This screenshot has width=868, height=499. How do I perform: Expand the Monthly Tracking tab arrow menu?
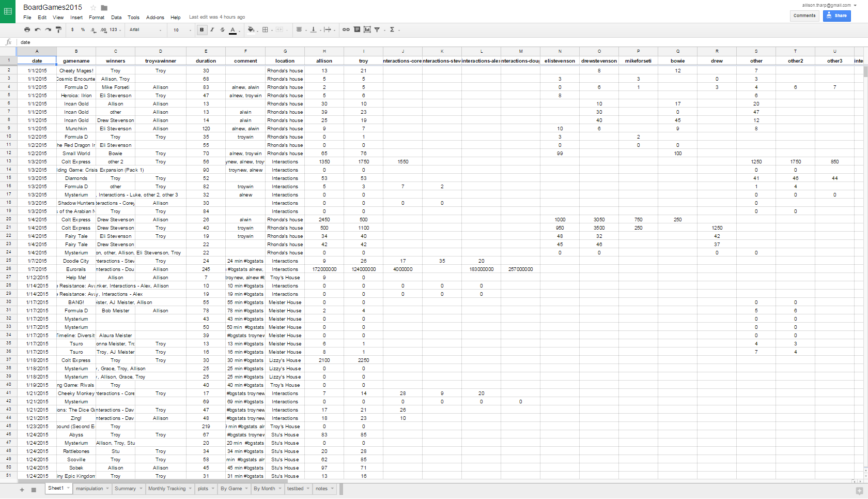(190, 489)
